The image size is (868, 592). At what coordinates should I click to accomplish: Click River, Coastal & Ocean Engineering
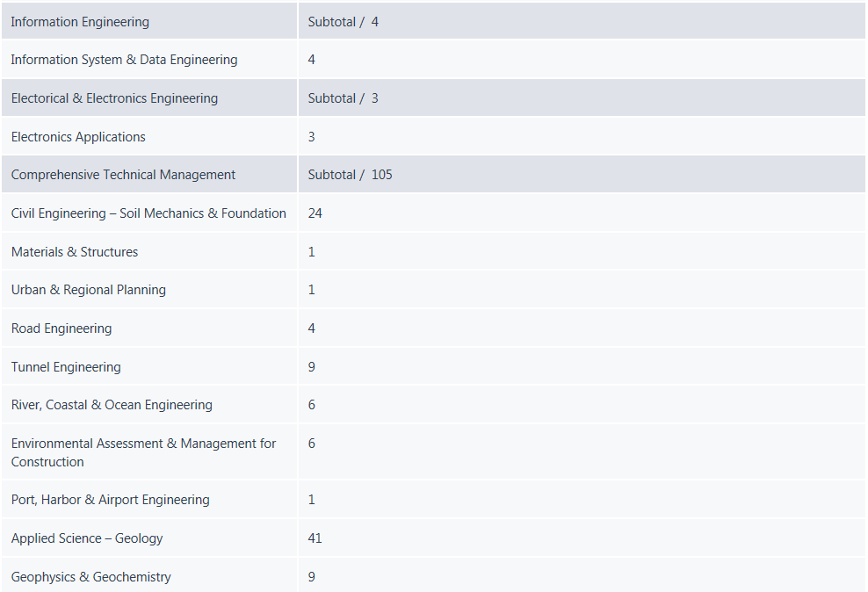[x=112, y=404]
